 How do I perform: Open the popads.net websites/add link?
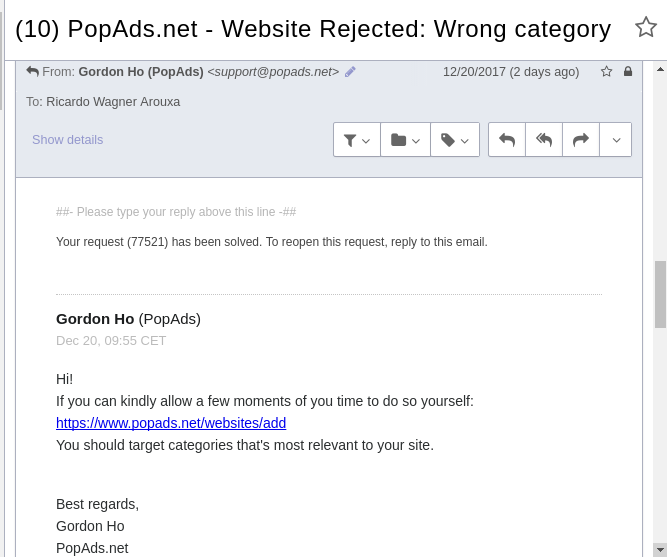171,423
